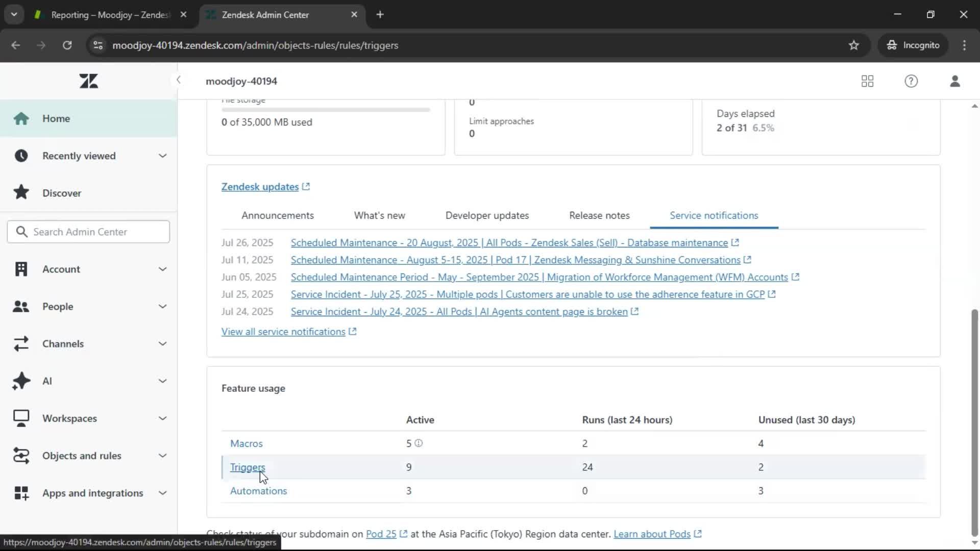Image resolution: width=980 pixels, height=551 pixels.
Task: Switch to the Developer updates tab
Action: [487, 215]
